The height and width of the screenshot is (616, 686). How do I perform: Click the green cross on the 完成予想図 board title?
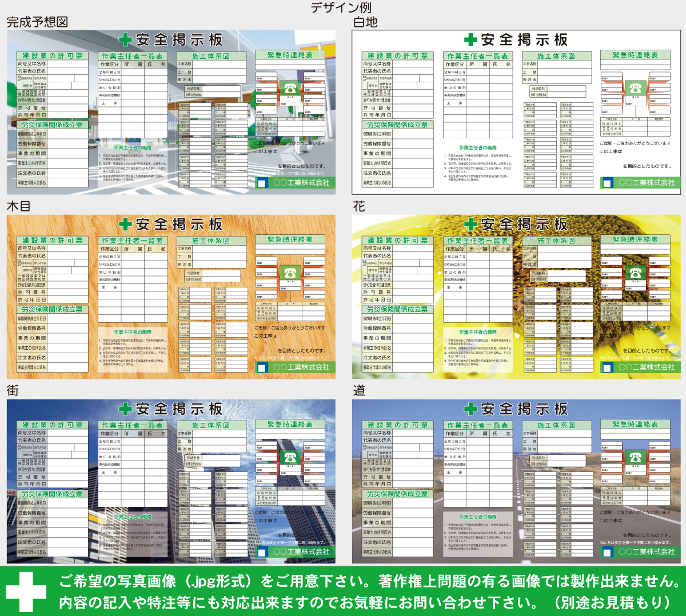[125, 39]
